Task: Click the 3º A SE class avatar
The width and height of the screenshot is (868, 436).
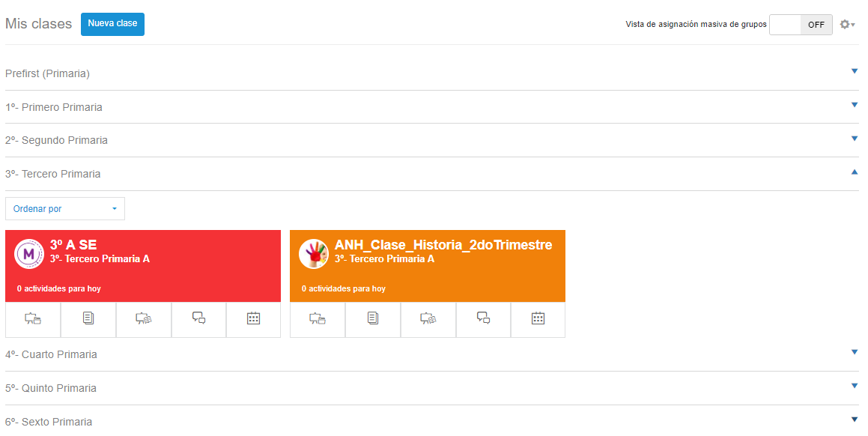Action: point(29,254)
